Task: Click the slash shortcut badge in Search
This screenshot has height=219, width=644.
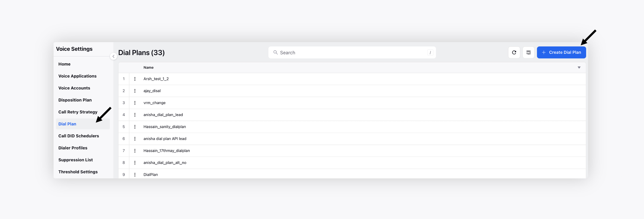Action: pos(430,52)
